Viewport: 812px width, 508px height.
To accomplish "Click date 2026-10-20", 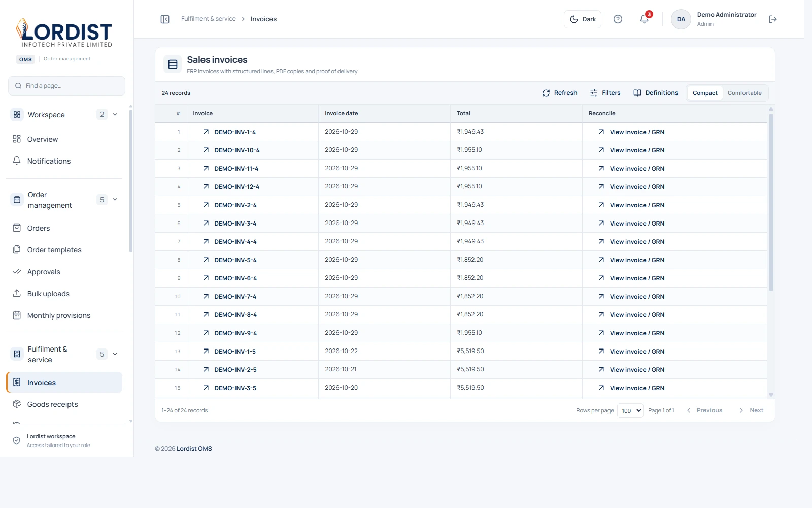I will (341, 388).
